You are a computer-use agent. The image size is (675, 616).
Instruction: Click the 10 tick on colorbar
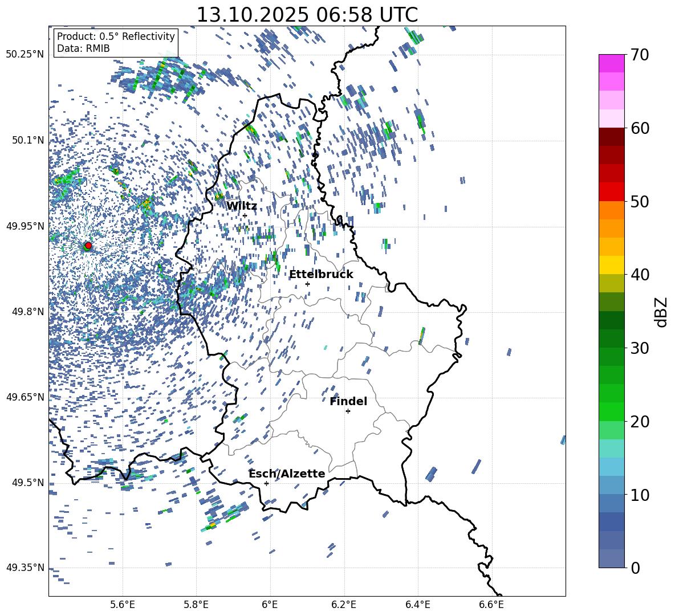tap(640, 495)
